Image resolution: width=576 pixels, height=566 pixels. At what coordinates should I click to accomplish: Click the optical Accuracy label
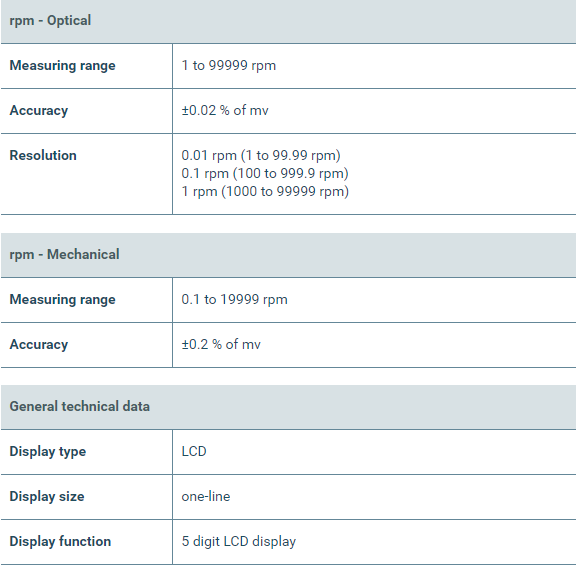click(x=39, y=111)
